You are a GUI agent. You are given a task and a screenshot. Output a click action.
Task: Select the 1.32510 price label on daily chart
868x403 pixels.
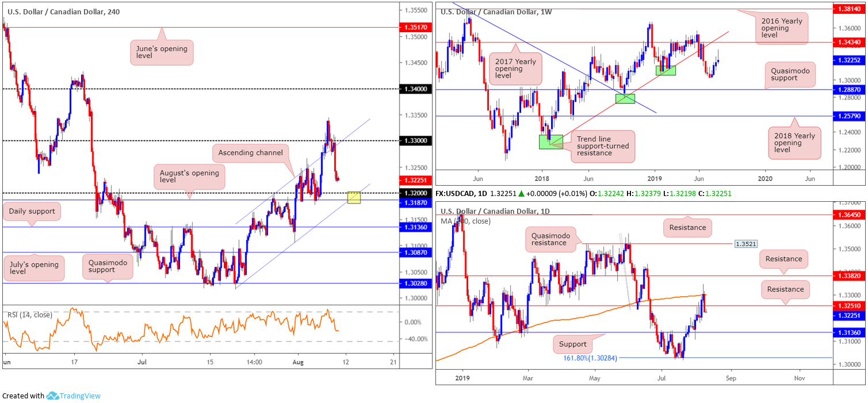point(850,306)
